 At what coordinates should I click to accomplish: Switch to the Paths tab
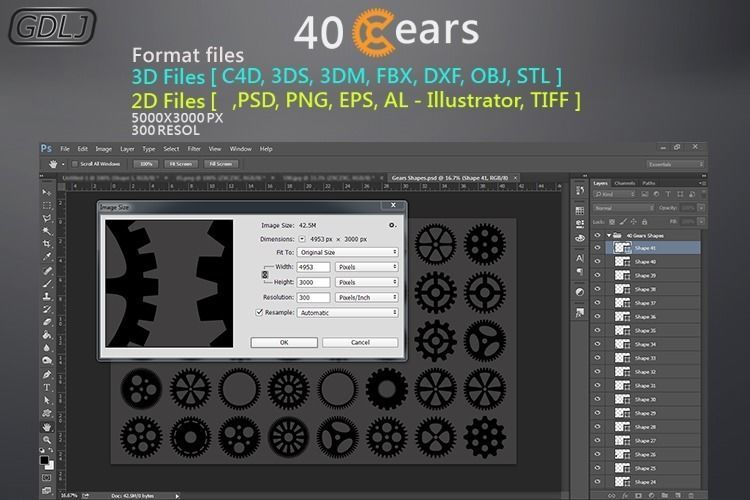click(649, 183)
